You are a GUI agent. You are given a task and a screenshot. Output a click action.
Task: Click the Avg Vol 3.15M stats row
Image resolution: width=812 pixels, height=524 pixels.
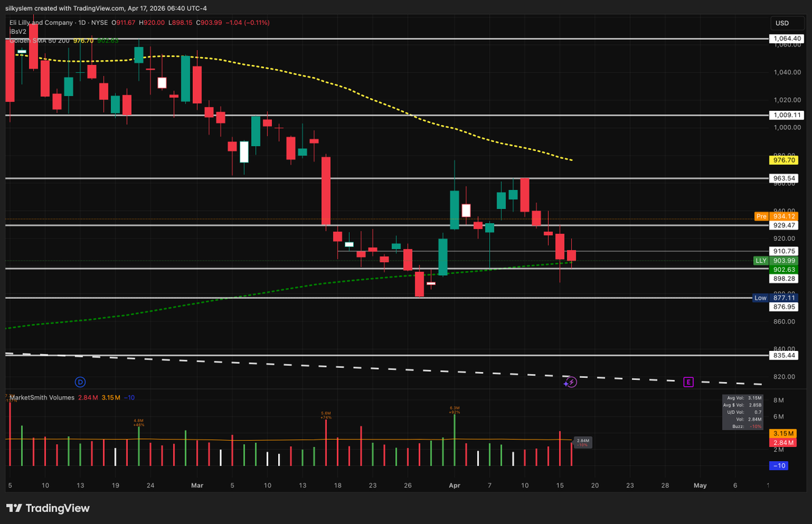click(743, 398)
